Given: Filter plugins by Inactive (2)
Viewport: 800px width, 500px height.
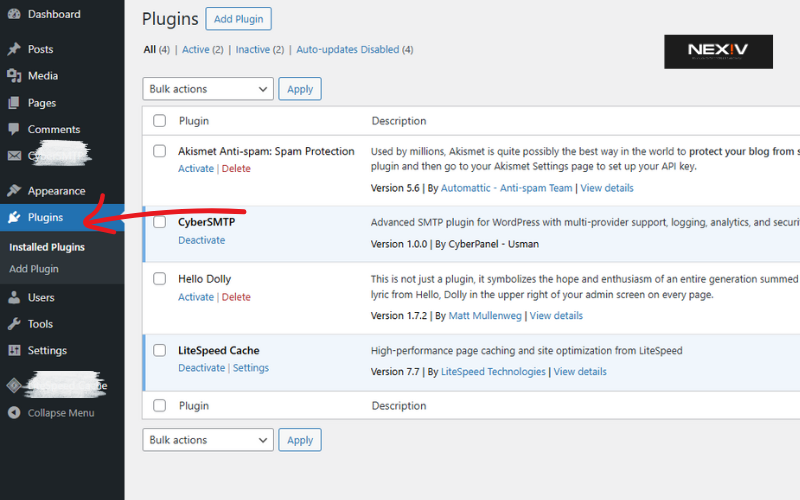Looking at the screenshot, I should coord(260,49).
